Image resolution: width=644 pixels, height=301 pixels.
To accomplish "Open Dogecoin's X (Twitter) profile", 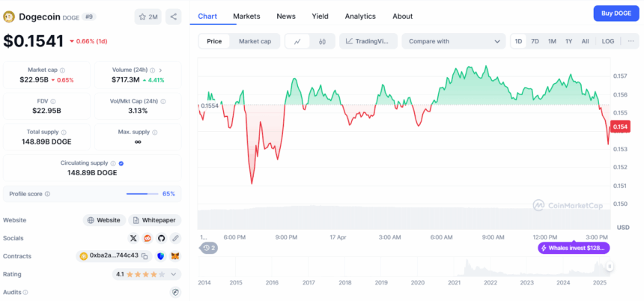I will [133, 238].
